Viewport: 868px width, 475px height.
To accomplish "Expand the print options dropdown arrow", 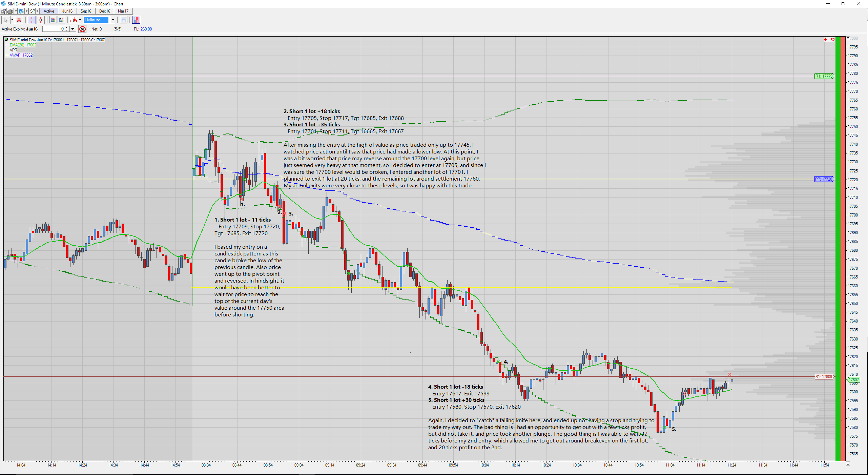I will [x=16, y=11].
